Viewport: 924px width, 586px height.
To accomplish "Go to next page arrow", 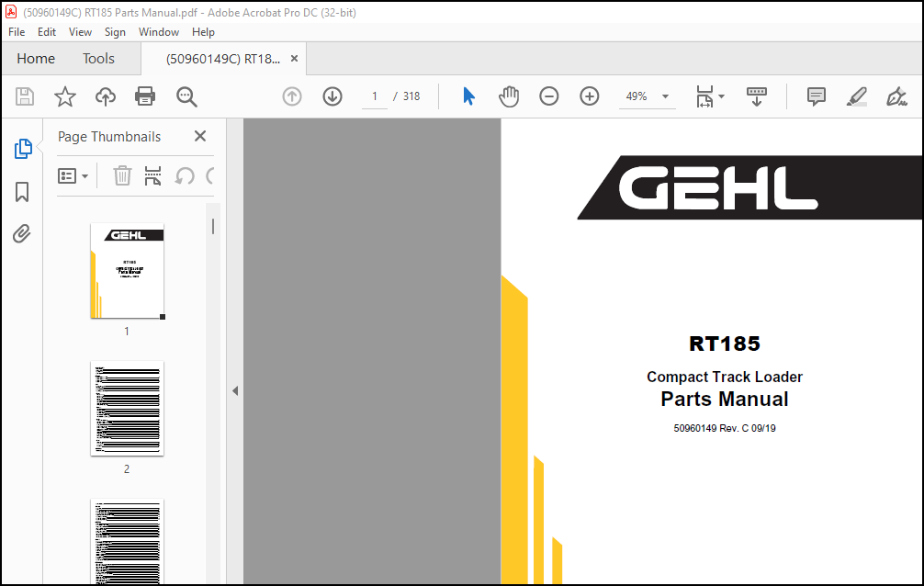I will [x=332, y=96].
